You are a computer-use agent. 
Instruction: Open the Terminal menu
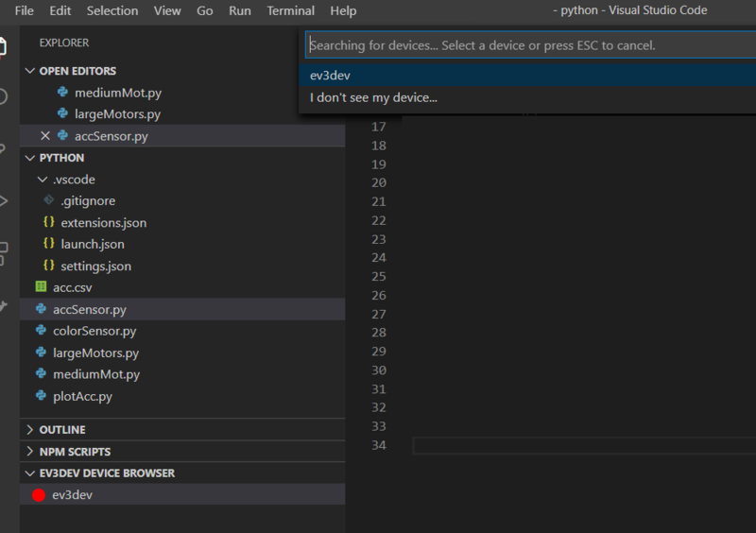point(290,10)
